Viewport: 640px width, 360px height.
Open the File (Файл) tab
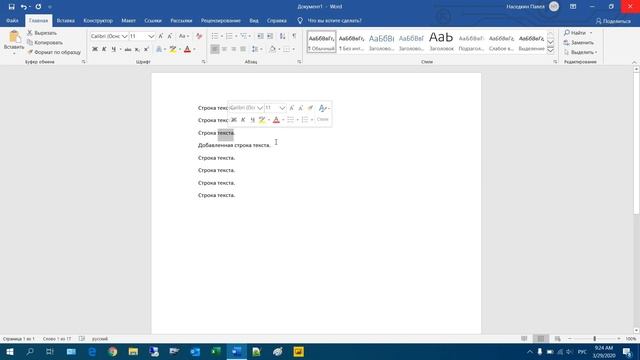pos(12,20)
